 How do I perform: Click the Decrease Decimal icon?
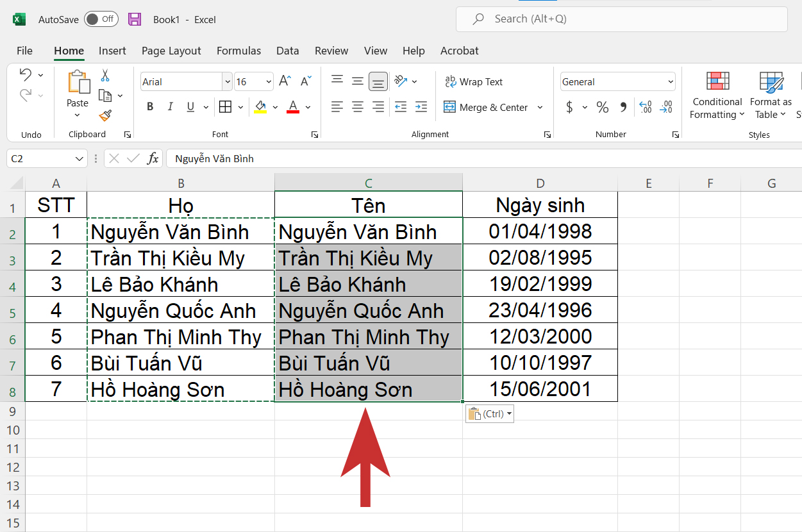pyautogui.click(x=667, y=108)
